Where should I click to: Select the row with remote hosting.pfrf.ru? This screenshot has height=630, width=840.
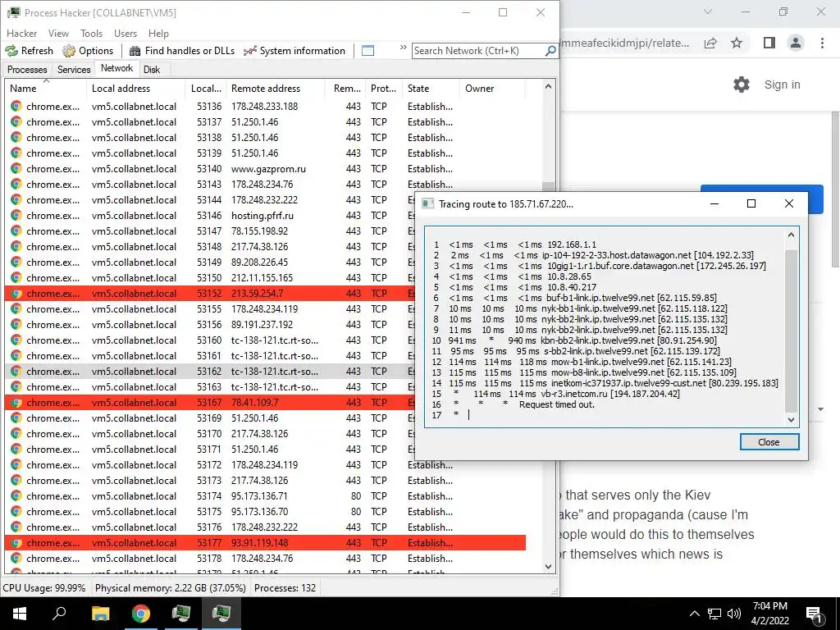(210, 216)
